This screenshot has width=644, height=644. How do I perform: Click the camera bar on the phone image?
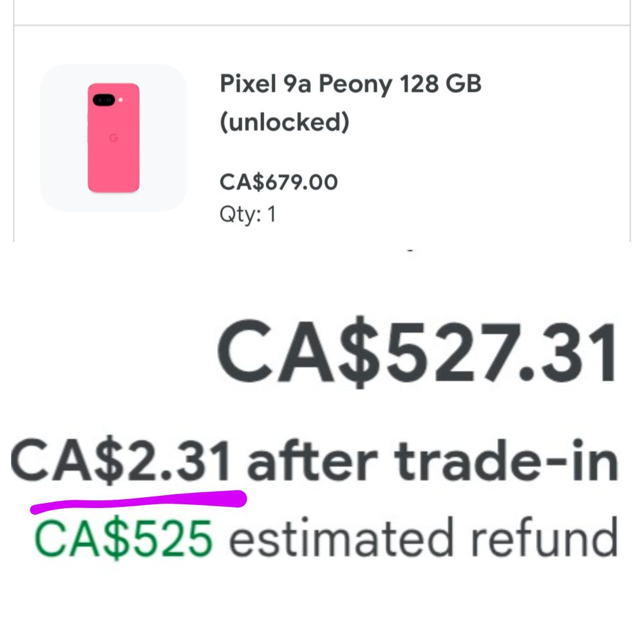104,100
